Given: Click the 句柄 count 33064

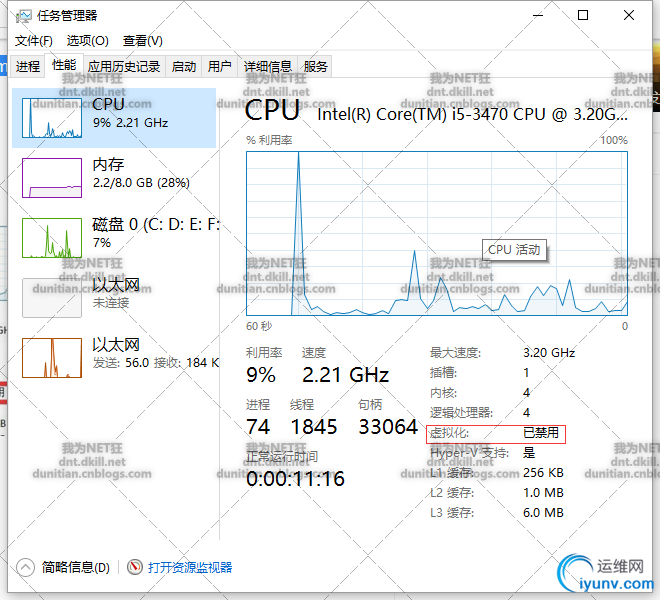Looking at the screenshot, I should tap(388, 427).
